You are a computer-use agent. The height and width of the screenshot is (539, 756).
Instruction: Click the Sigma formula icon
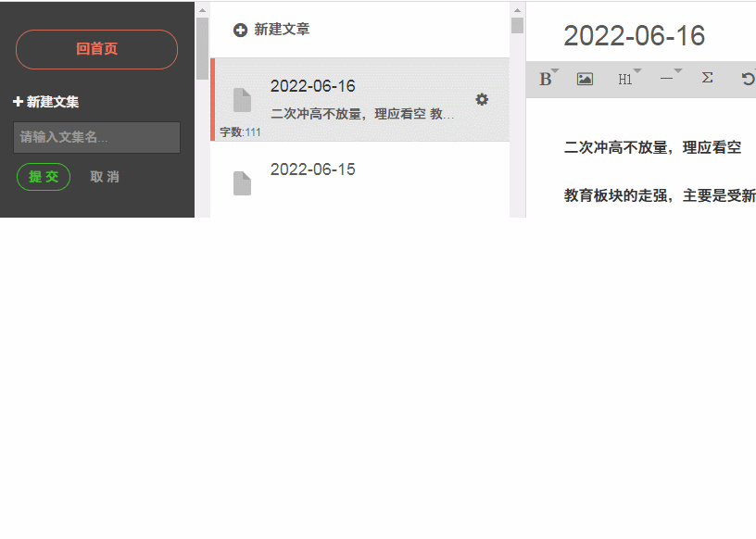point(707,78)
